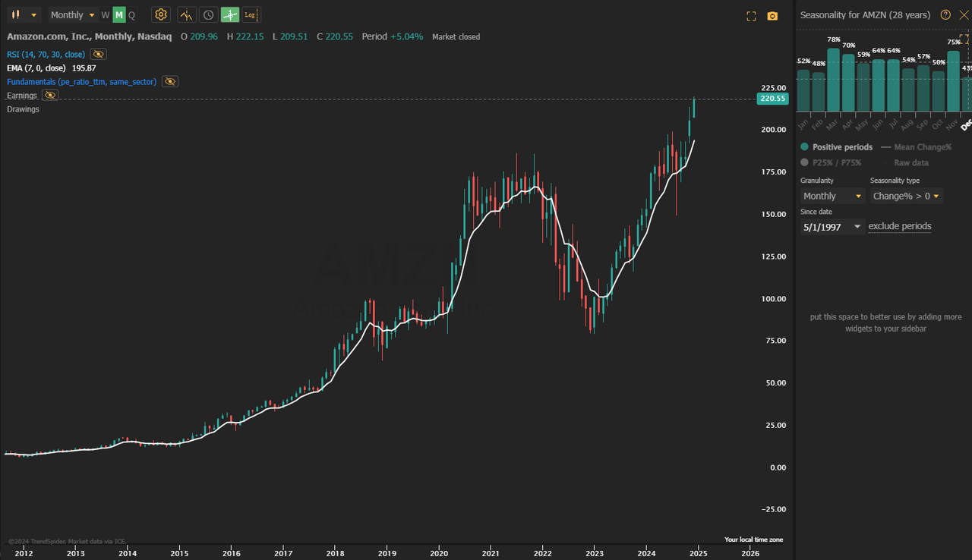This screenshot has height=560, width=972.
Task: Click the EMA value 195.87
Action: click(x=84, y=68)
